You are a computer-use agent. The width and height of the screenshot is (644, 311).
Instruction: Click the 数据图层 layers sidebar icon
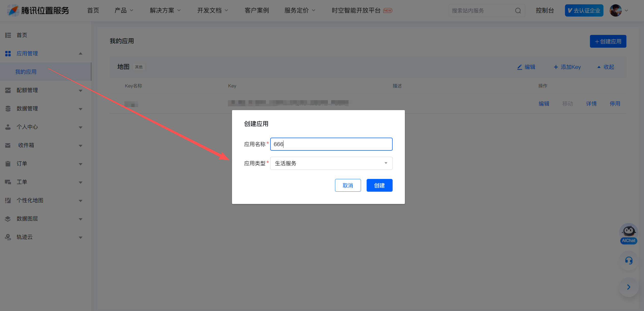click(8, 219)
